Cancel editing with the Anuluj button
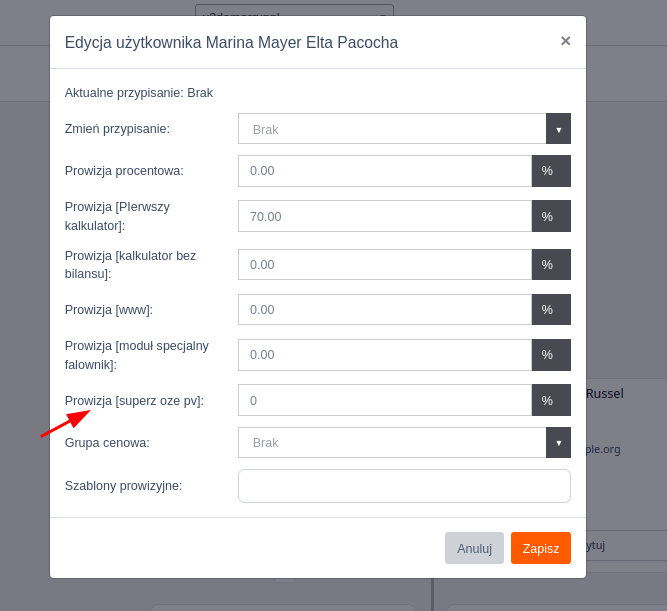 tap(474, 548)
